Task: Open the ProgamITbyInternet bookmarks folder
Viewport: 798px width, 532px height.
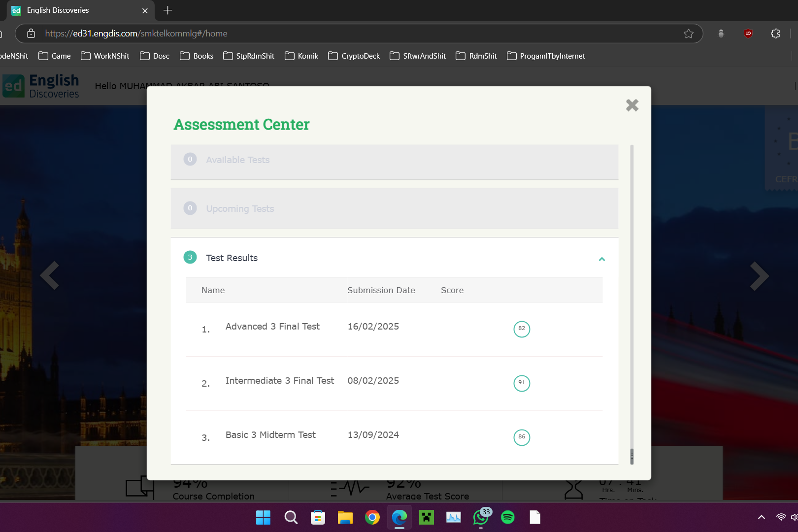Action: click(x=546, y=56)
